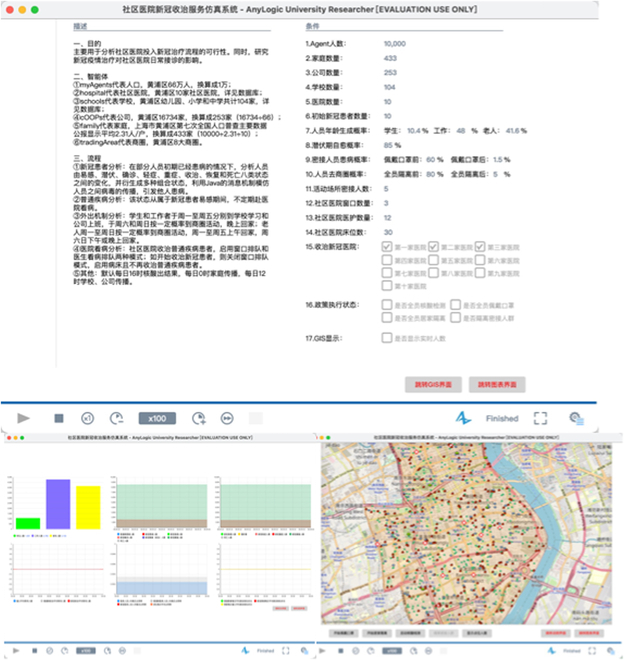Speed up simulation with clock-plus icon
624x660 pixels.
(x=199, y=418)
